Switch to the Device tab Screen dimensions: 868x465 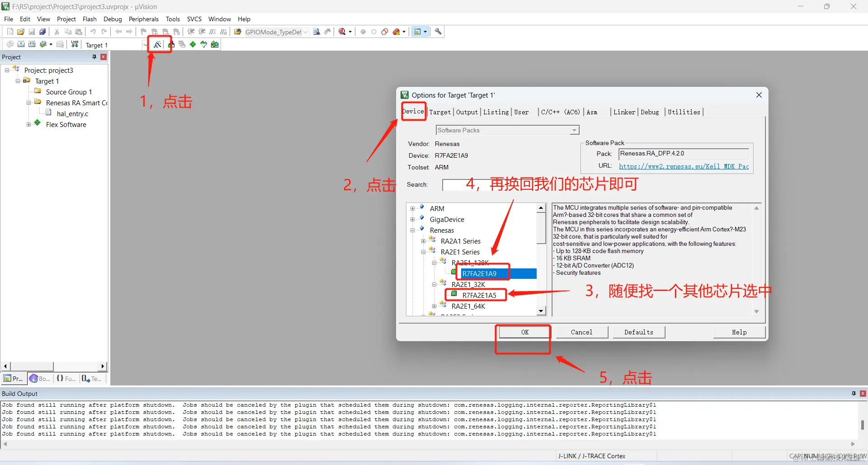[414, 111]
